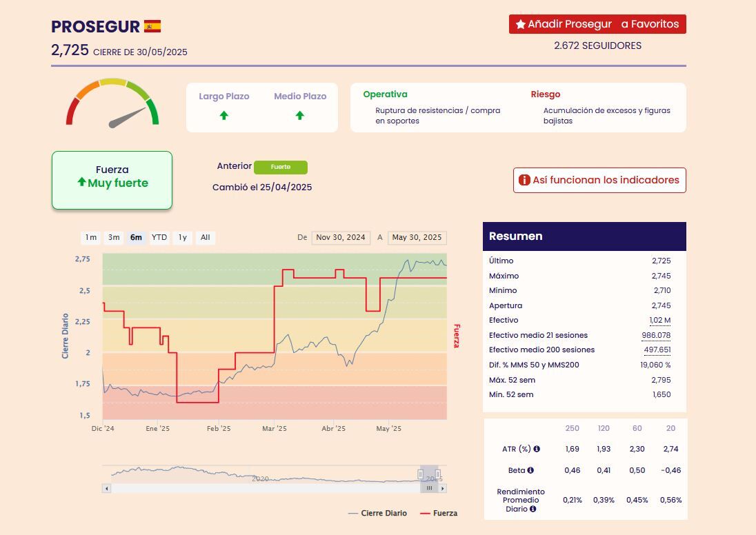Image resolution: width=756 pixels, height=535 pixels.
Task: Click the Medio Plazo green up arrow
Action: pyautogui.click(x=300, y=115)
